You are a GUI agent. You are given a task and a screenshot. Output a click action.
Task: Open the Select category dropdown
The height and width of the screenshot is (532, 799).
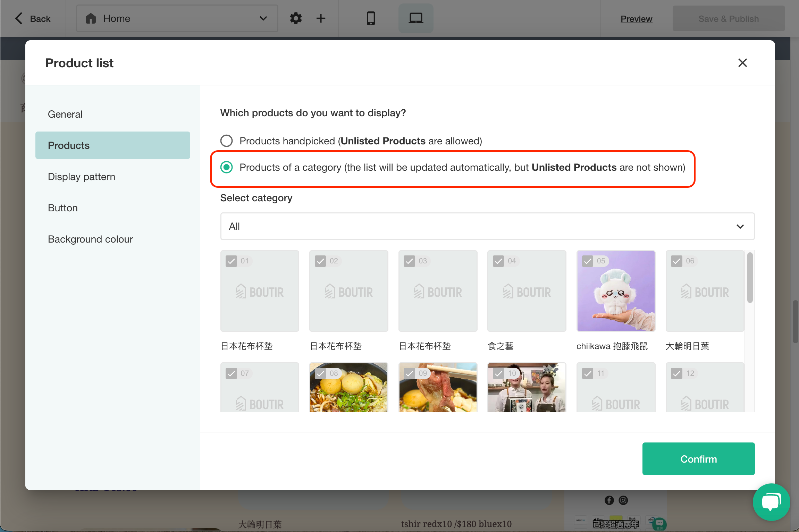click(x=487, y=226)
